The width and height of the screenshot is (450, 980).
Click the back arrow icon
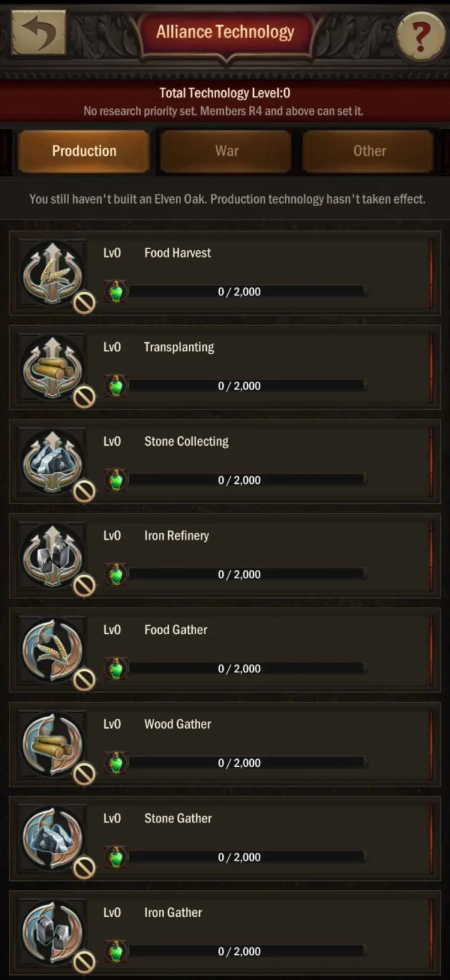pos(38,33)
